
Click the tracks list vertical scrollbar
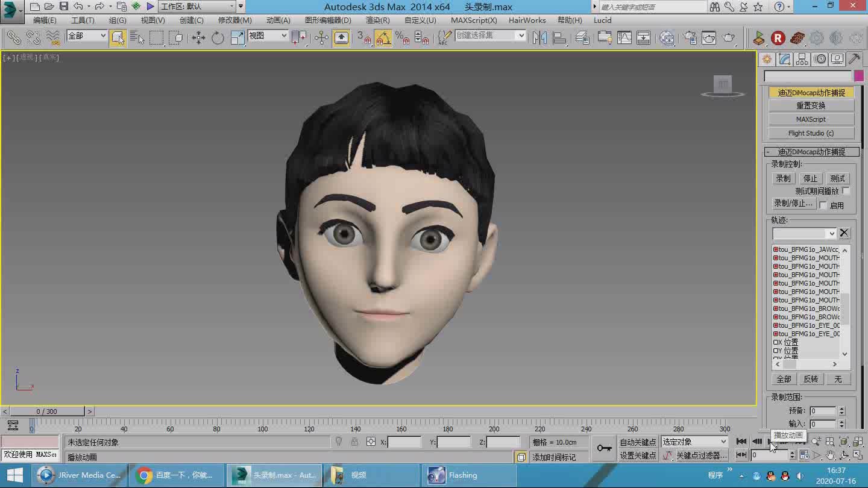click(x=844, y=302)
